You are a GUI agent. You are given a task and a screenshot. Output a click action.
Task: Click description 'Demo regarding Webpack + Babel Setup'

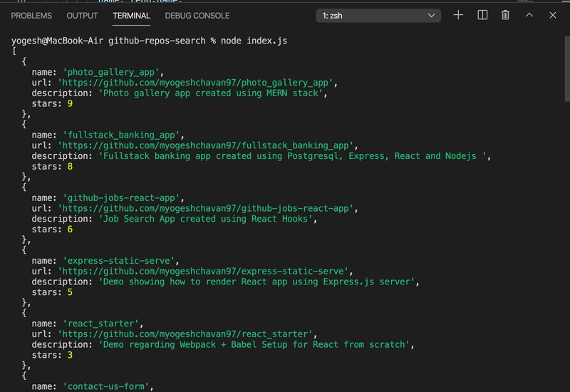click(254, 345)
